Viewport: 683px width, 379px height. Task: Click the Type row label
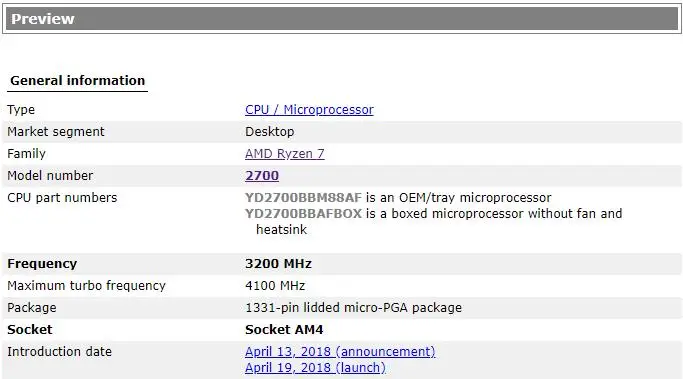21,110
